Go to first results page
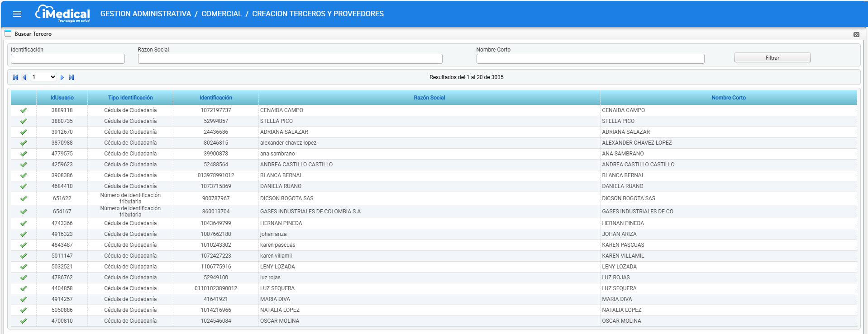The height and width of the screenshot is (334, 868). point(15,77)
